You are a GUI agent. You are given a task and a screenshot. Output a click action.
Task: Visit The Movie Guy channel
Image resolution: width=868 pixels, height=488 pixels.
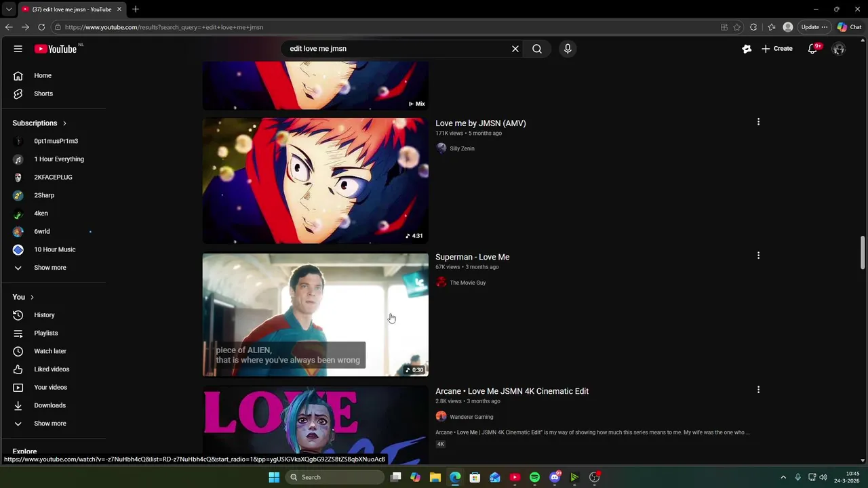[468, 283]
